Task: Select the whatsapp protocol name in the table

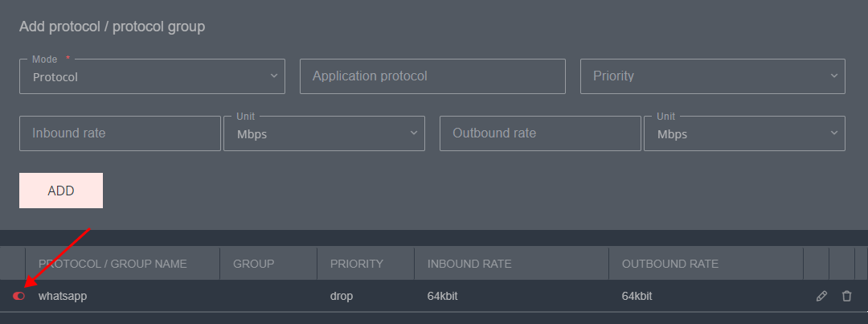Action: [63, 296]
